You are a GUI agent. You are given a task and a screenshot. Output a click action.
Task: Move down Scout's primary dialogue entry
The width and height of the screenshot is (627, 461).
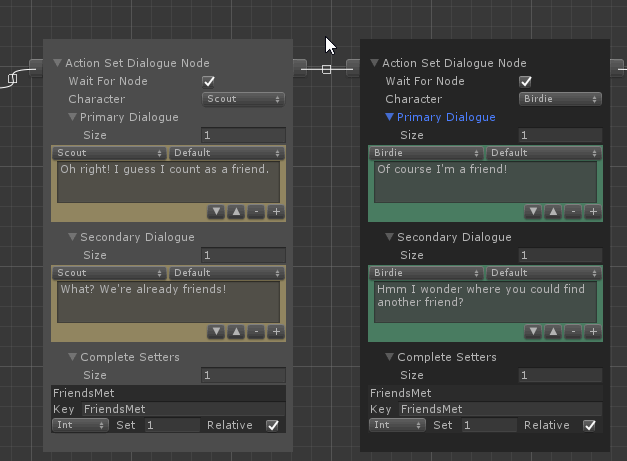216,212
